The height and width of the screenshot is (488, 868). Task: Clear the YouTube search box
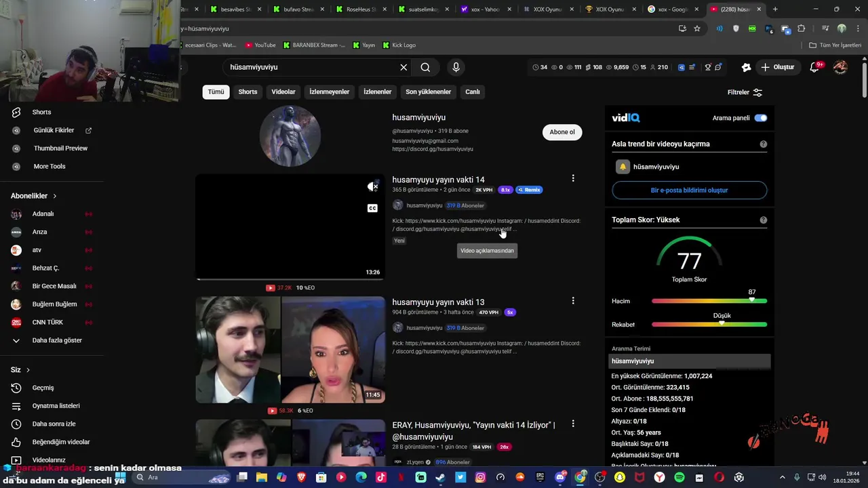pos(403,67)
